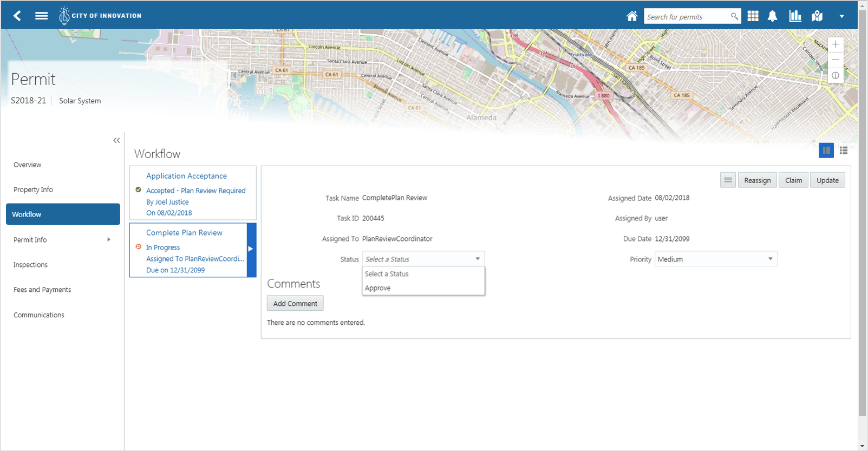Click the Update button

(827, 180)
